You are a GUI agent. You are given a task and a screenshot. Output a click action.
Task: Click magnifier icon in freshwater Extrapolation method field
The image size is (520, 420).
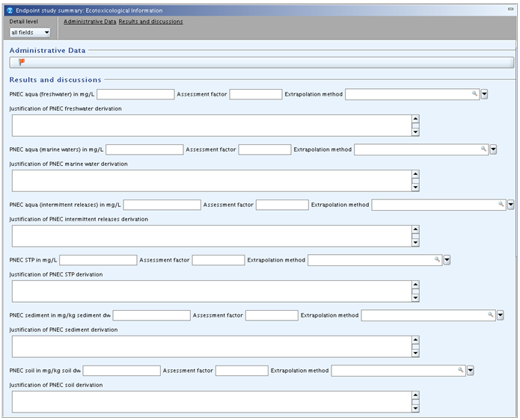point(474,94)
